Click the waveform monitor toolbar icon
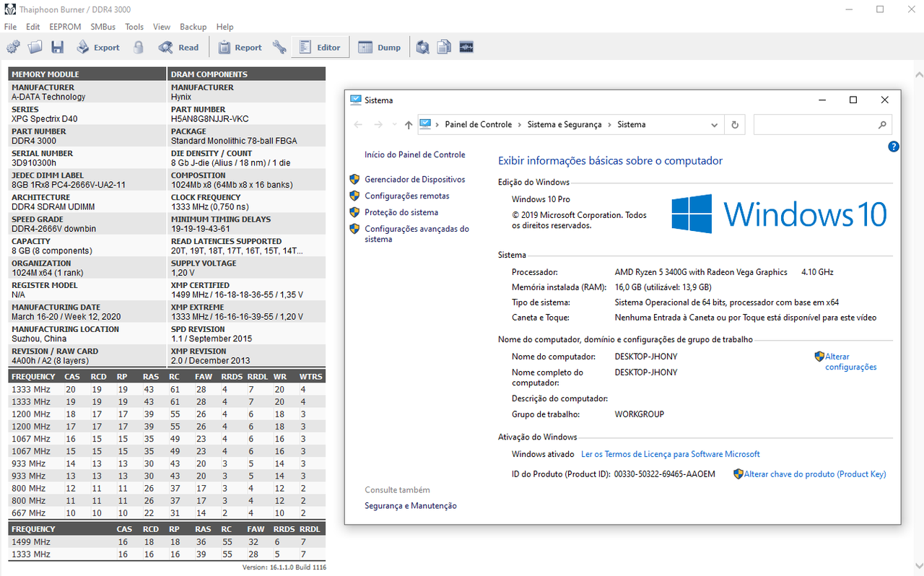The height and width of the screenshot is (576, 924). pos(466,48)
